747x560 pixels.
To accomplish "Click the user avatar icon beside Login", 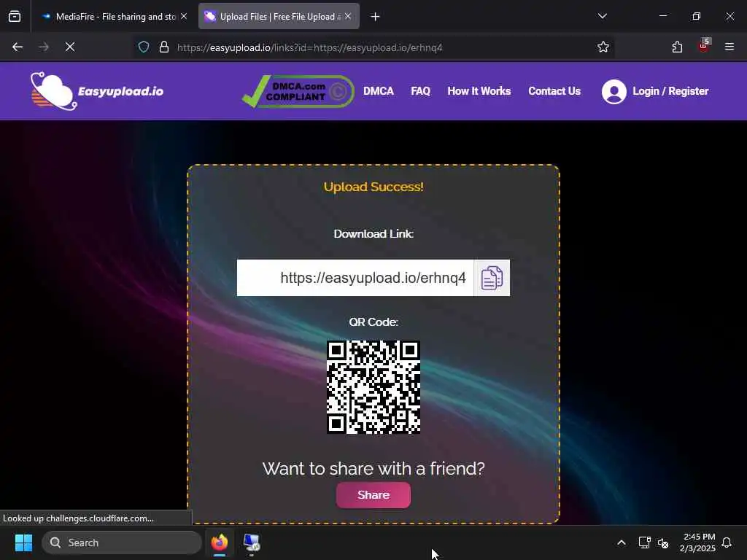I will tap(614, 91).
